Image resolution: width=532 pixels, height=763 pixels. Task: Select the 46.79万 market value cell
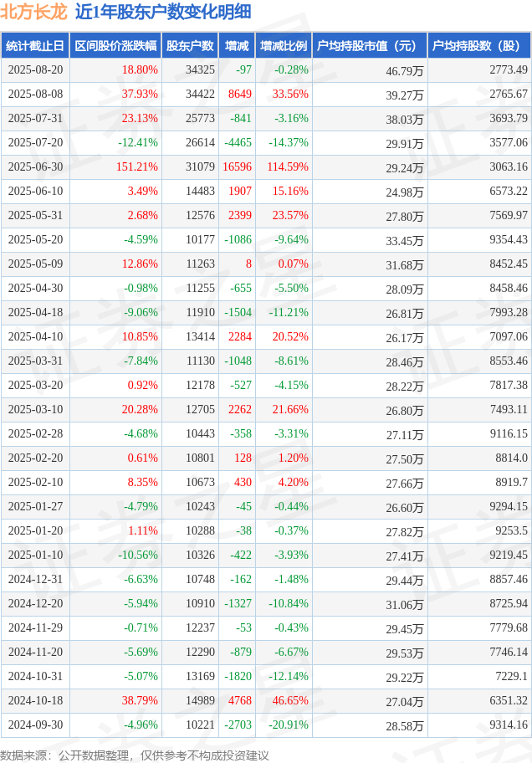pyautogui.click(x=405, y=72)
